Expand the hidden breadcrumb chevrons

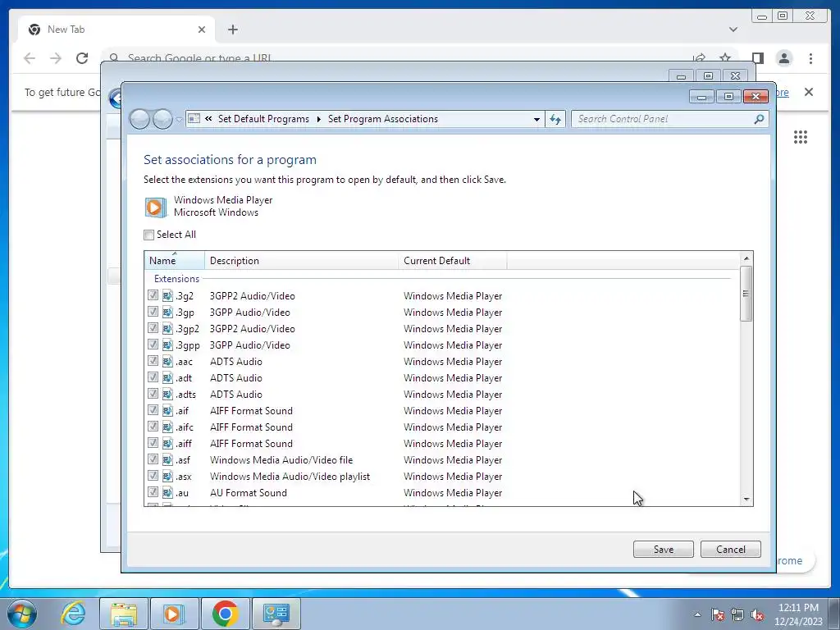[208, 118]
